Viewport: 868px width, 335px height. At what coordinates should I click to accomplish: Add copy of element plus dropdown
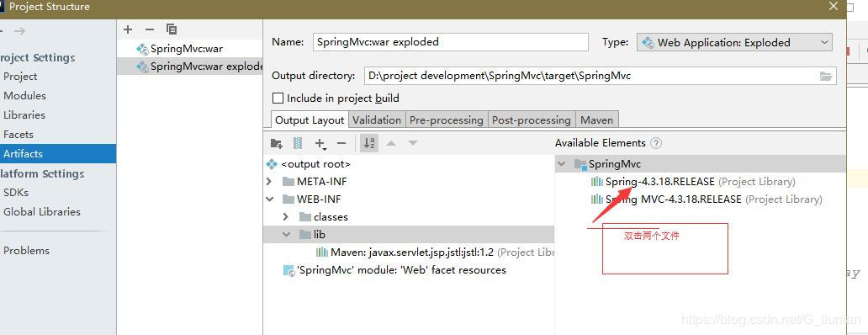320,144
